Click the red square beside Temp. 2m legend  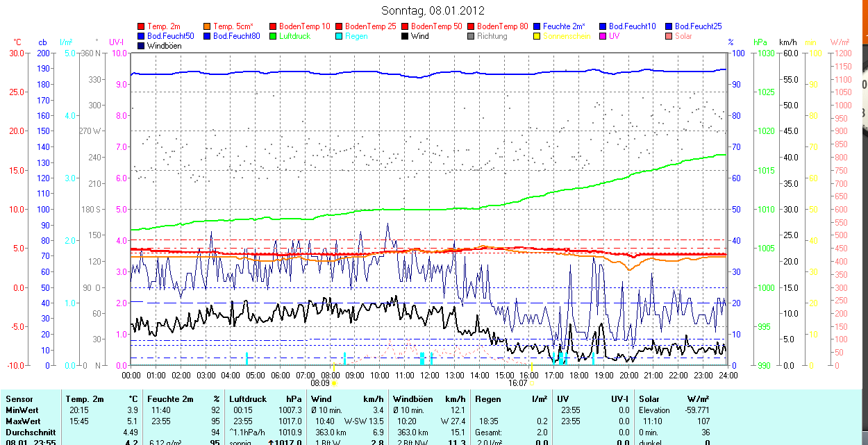tap(141, 26)
